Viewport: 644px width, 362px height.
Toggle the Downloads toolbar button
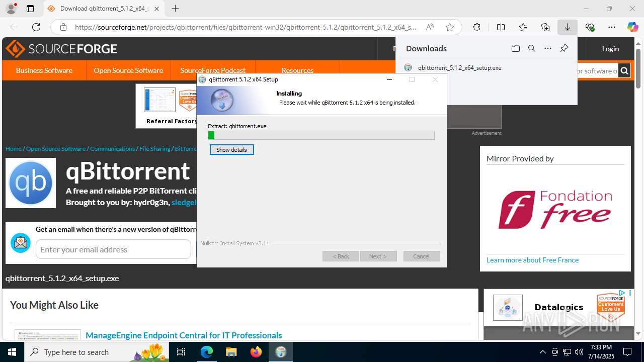[568, 27]
